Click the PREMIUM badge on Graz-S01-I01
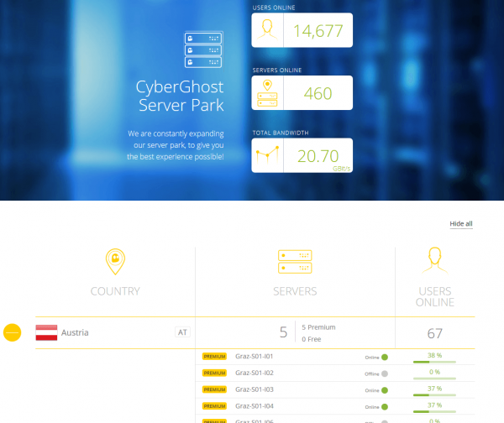The width and height of the screenshot is (504, 423). (x=214, y=357)
